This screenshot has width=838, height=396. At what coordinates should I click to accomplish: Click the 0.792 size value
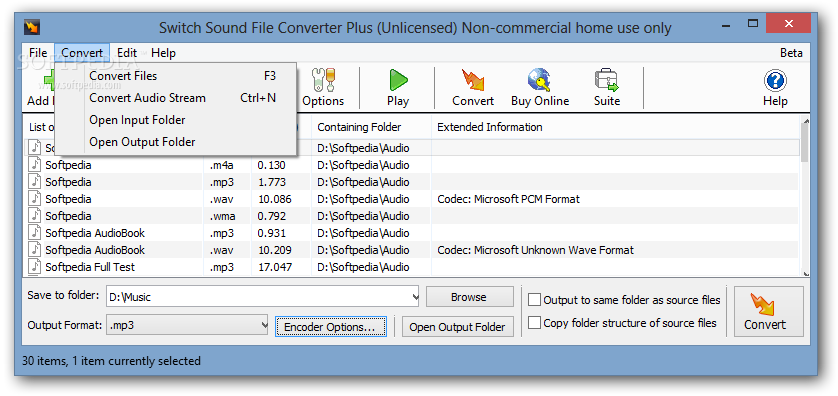point(271,216)
